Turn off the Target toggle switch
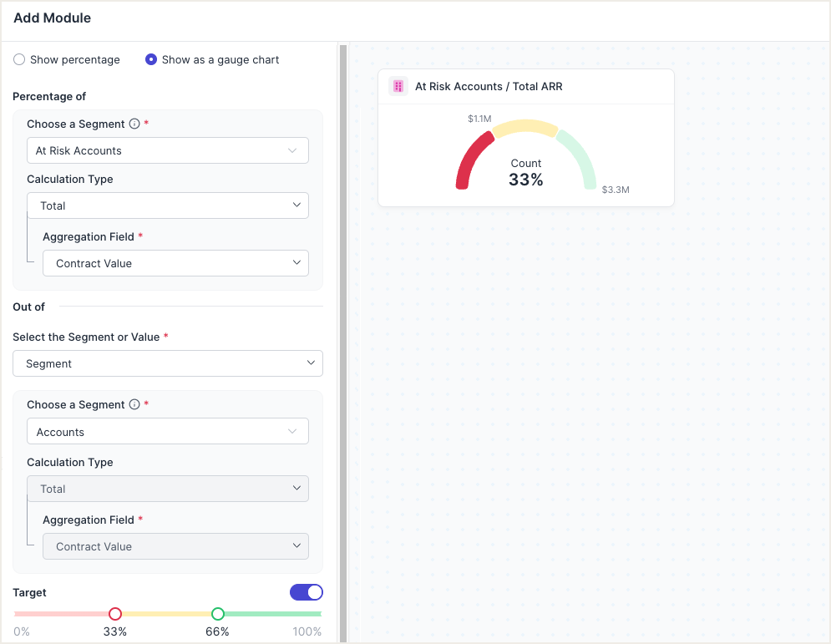This screenshot has width=831, height=644. (x=306, y=592)
